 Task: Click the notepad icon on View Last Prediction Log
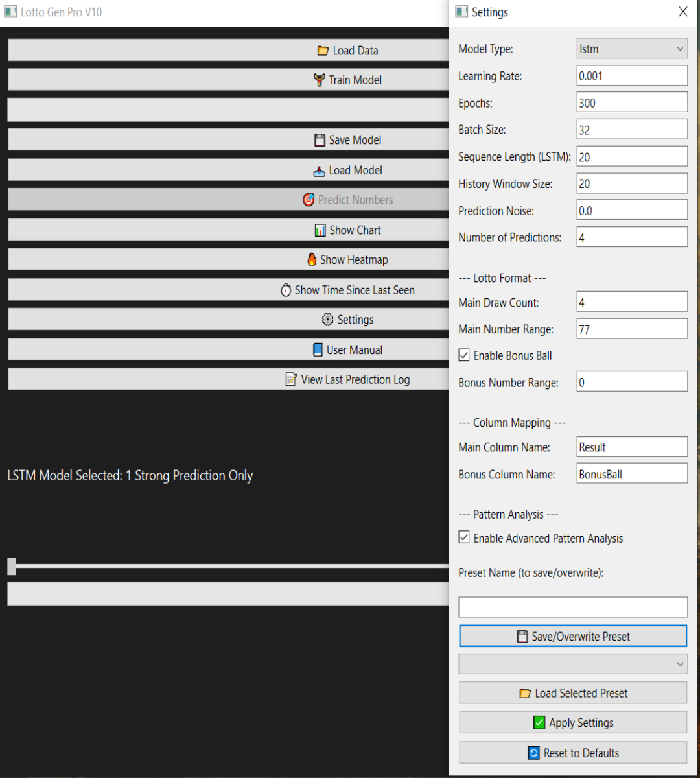coord(292,379)
